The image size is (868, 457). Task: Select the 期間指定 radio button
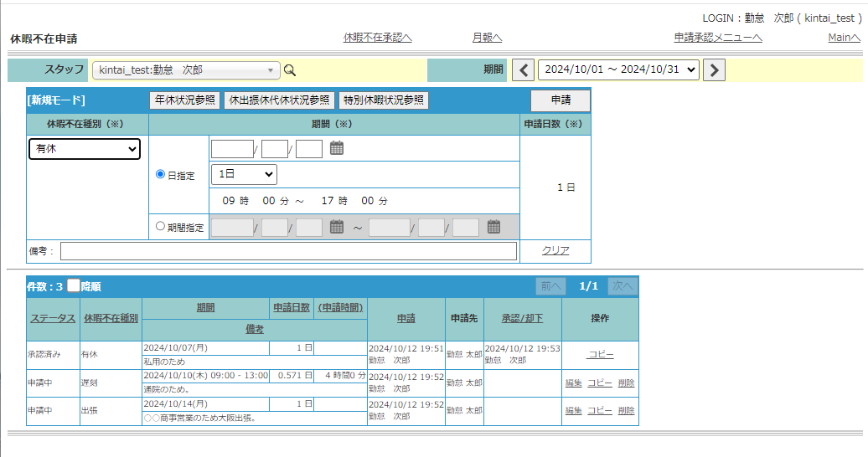point(161,226)
